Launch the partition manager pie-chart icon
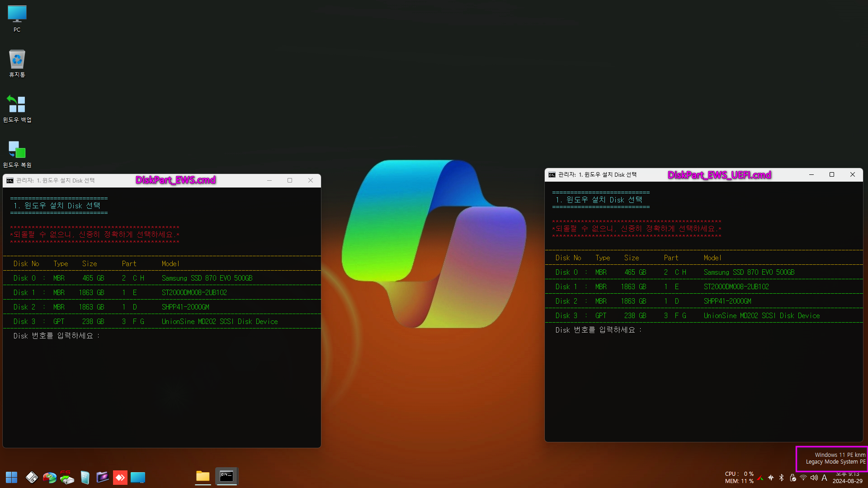This screenshot has width=868, height=488. (x=50, y=477)
